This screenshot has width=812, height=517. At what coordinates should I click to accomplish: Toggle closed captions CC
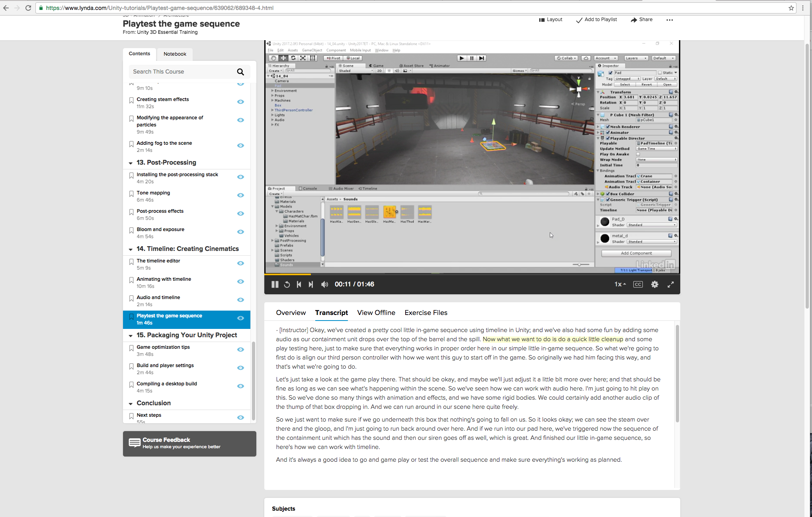click(638, 284)
